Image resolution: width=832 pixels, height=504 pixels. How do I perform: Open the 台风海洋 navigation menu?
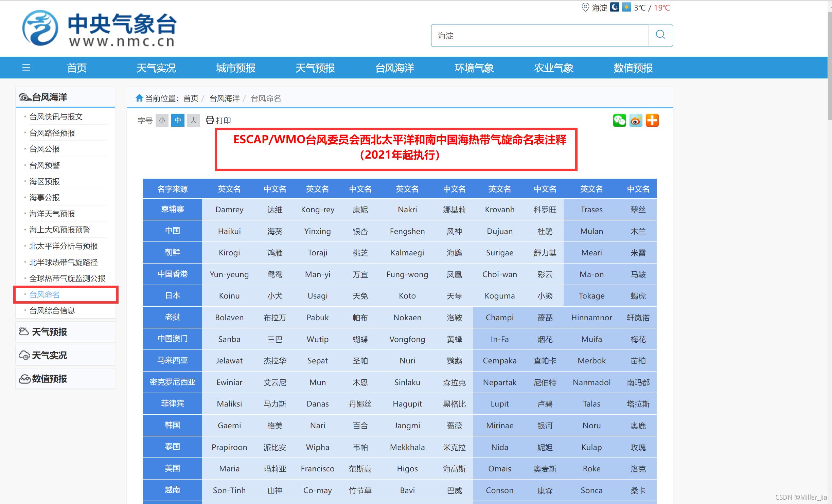394,68
